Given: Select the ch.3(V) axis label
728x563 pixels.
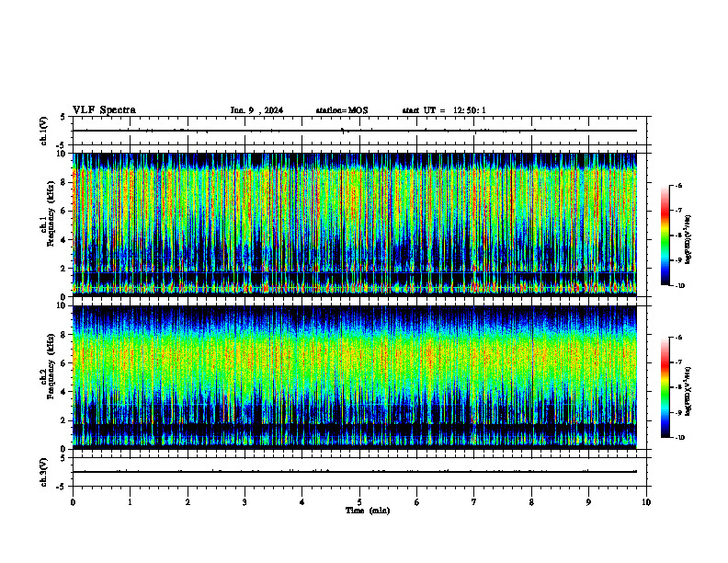Looking at the screenshot, I should (x=43, y=472).
